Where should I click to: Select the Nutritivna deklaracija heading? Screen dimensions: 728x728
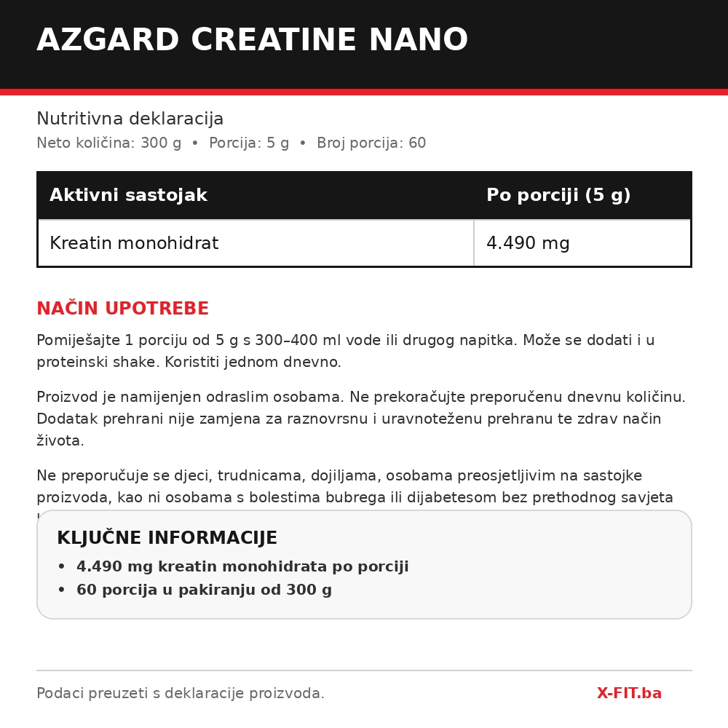coord(130,119)
